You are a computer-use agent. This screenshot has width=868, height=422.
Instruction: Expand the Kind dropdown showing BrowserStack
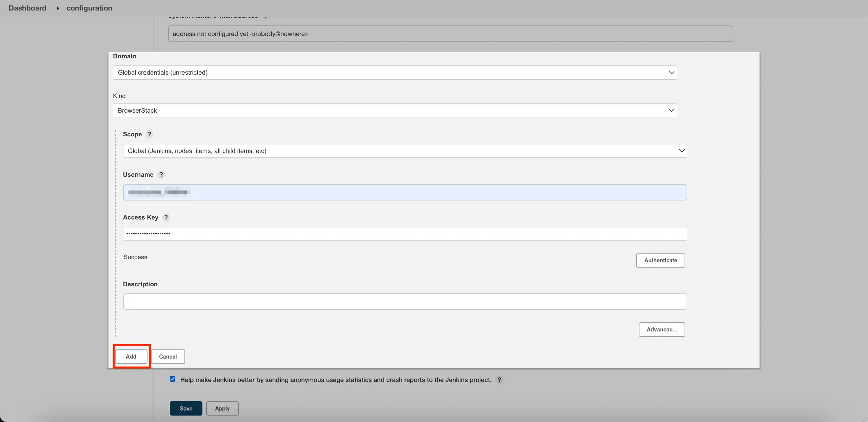coord(395,111)
